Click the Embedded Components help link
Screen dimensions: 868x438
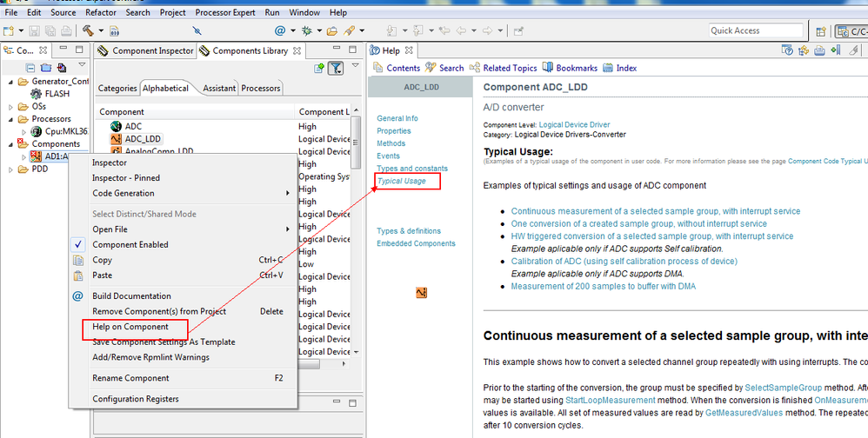pos(416,243)
